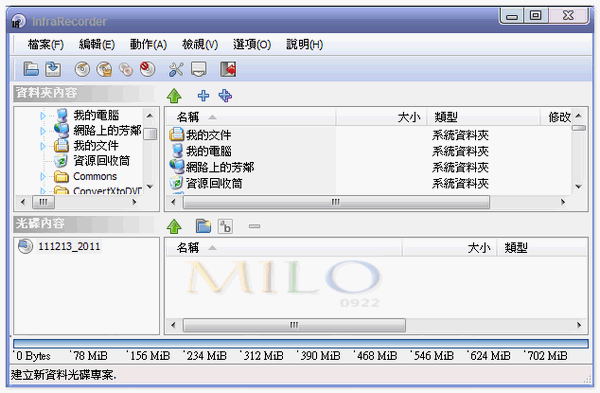Click the burn compilation disc icon
Image resolution: width=600 pixels, height=393 pixels.
82,69
